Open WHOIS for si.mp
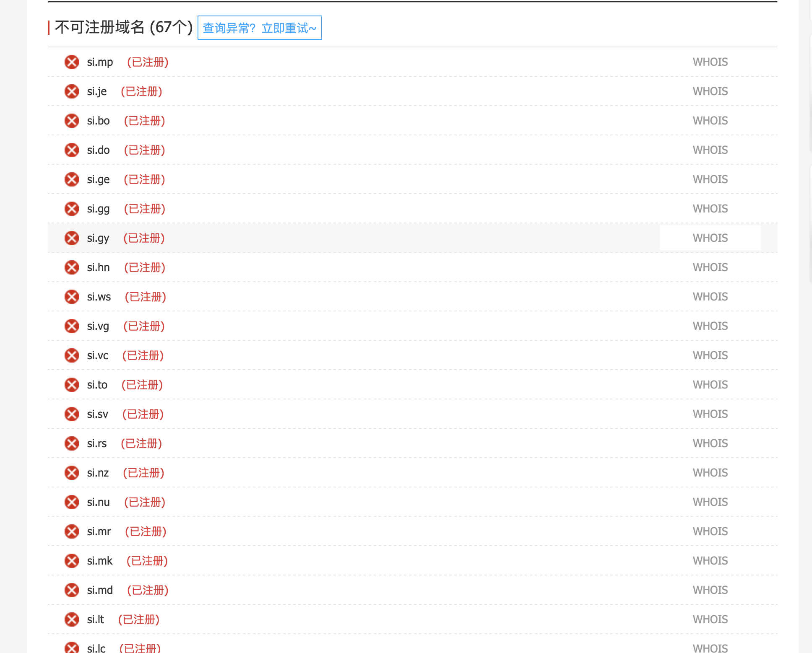This screenshot has height=653, width=812. coord(710,62)
